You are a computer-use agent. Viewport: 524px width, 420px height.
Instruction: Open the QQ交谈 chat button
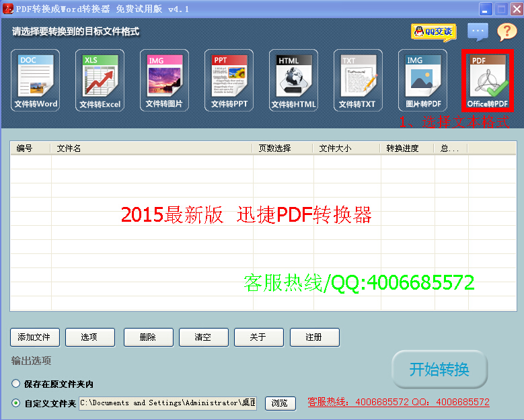[x=434, y=32]
